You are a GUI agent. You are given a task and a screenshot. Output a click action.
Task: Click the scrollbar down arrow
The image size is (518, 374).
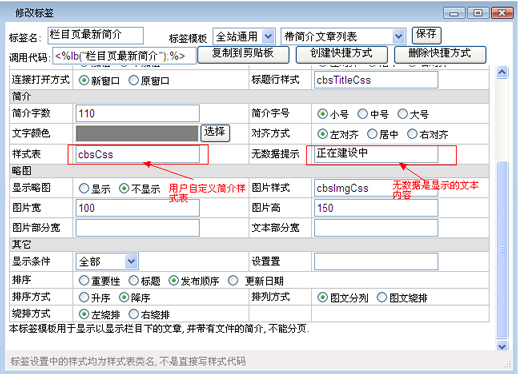[x=502, y=346]
